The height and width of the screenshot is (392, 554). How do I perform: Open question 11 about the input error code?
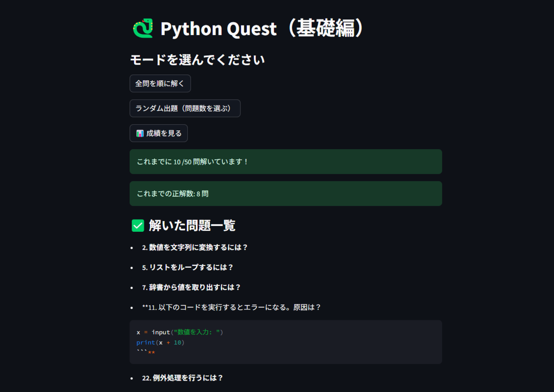(231, 307)
